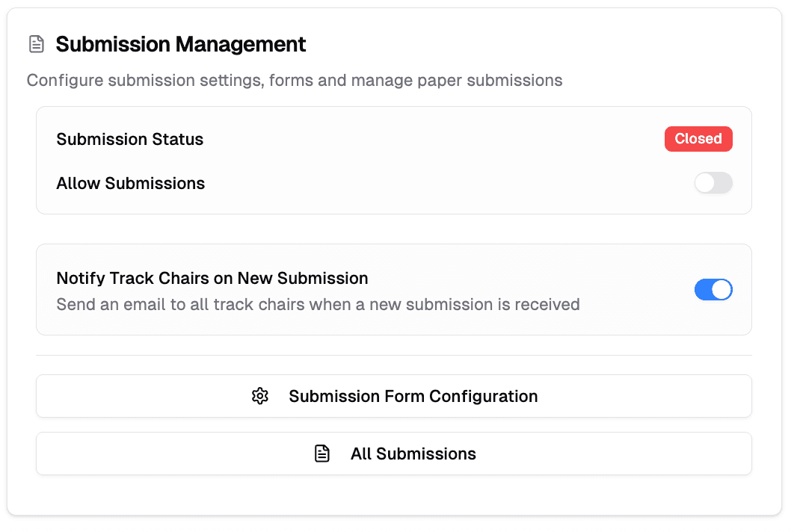View All Submissions
This screenshot has width=803, height=532.
394,453
